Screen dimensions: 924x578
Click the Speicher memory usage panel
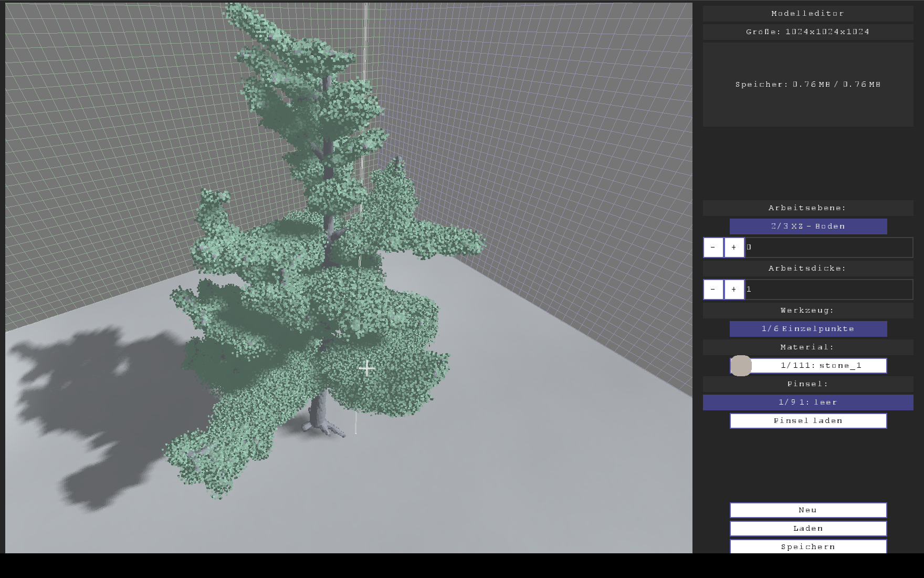[808, 85]
